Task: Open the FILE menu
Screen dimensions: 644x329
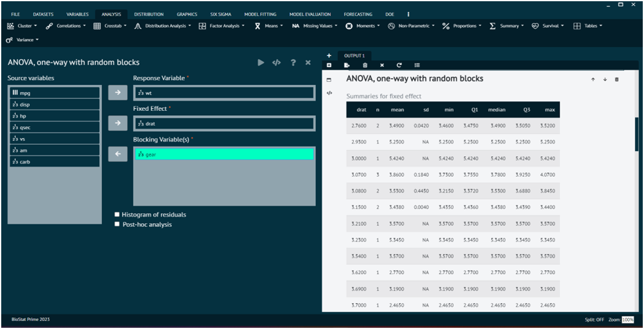Action: (x=15, y=14)
